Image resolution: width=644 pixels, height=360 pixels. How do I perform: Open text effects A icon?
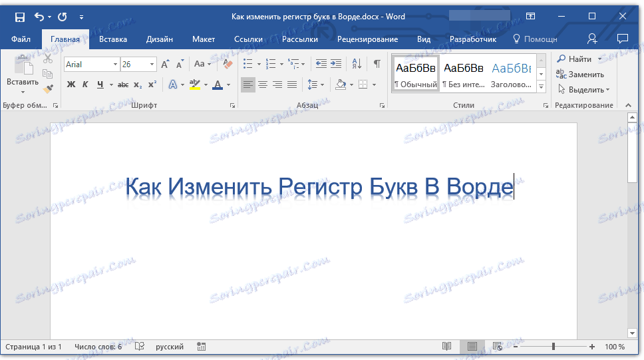tap(173, 85)
